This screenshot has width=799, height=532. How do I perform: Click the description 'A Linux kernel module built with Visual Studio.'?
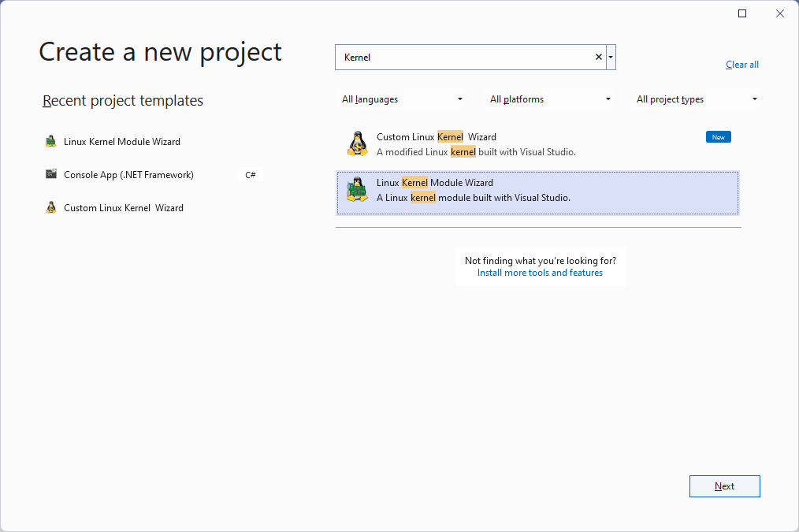474,198
